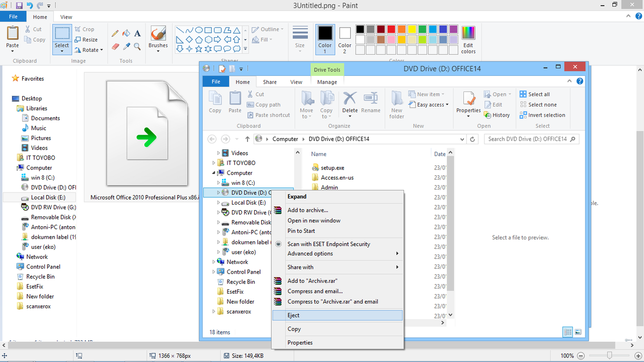Choose Eject from context menu
The width and height of the screenshot is (644, 362).
point(337,315)
